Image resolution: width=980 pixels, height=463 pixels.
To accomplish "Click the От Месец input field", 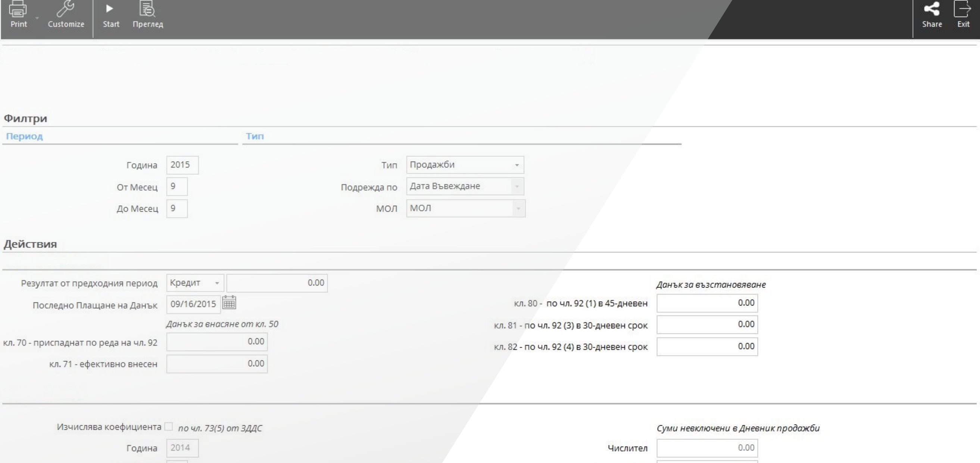I will click(177, 187).
